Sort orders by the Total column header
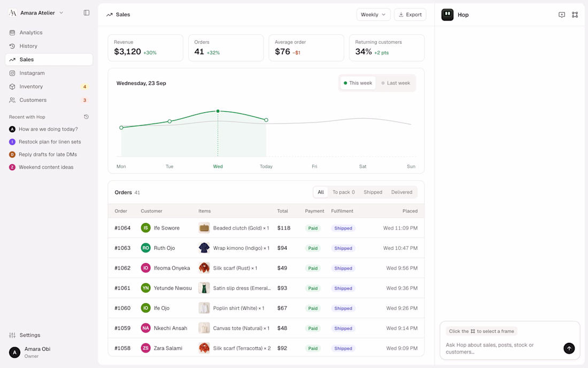The width and height of the screenshot is (588, 368). tap(282, 211)
